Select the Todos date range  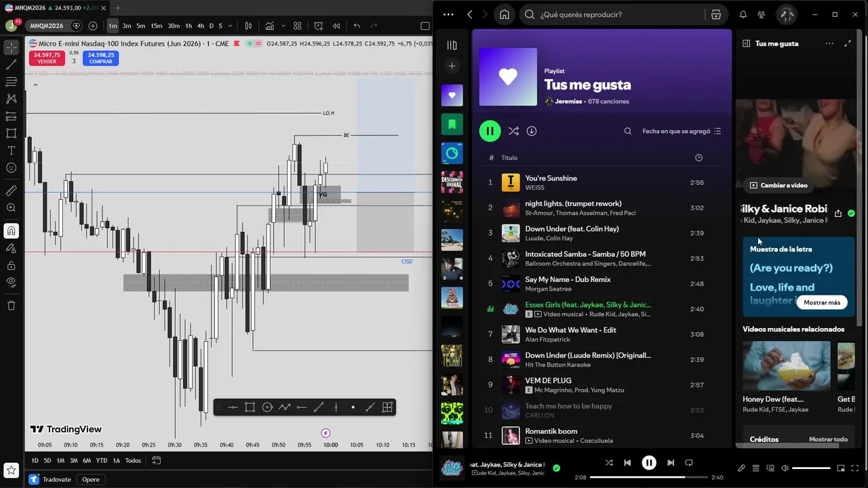(133, 460)
